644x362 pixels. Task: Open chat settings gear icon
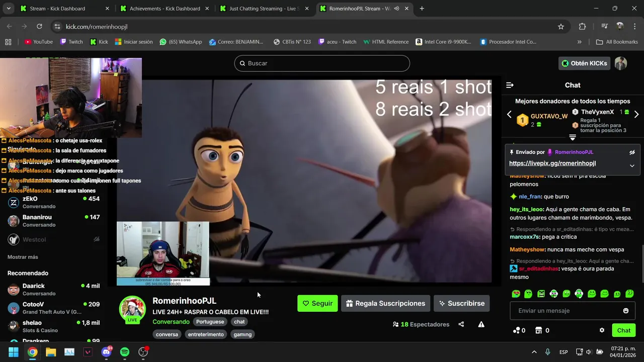(x=602, y=330)
